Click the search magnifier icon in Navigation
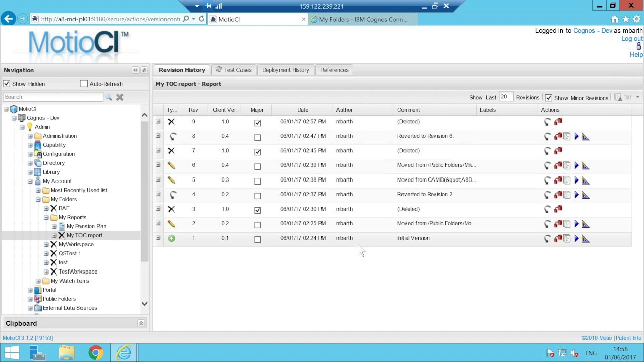This screenshot has width=644, height=362. click(x=108, y=97)
